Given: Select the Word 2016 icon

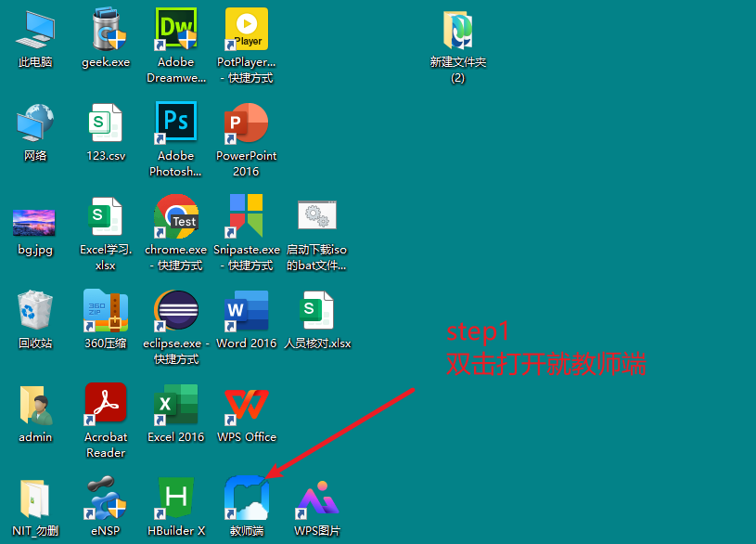Looking at the screenshot, I should [x=247, y=311].
